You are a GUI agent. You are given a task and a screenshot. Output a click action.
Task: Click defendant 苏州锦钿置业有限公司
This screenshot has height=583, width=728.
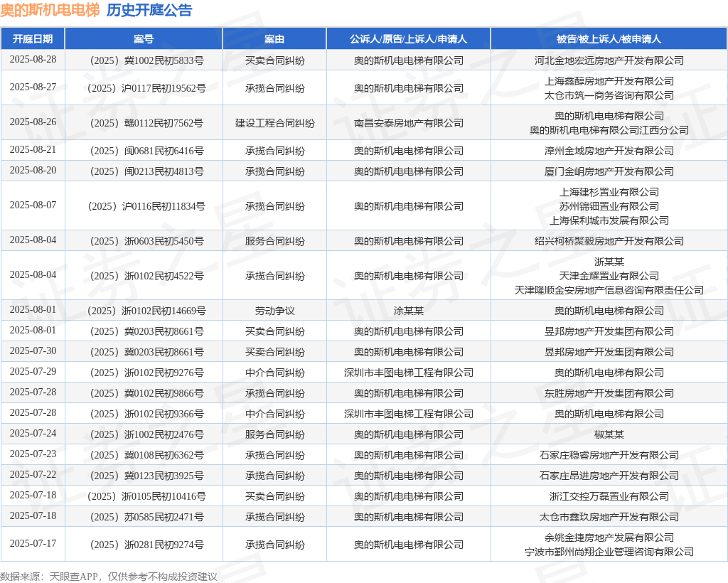(x=609, y=206)
